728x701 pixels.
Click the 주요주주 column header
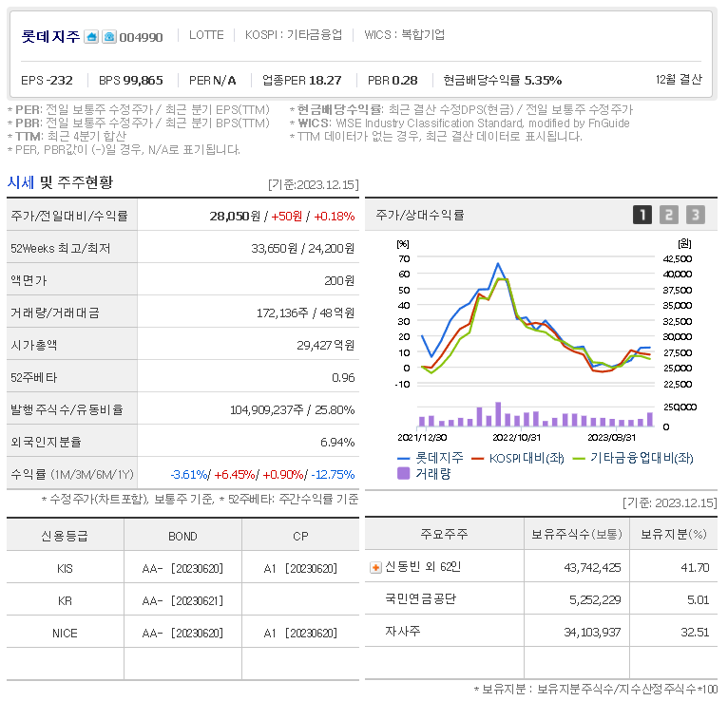[x=444, y=534]
